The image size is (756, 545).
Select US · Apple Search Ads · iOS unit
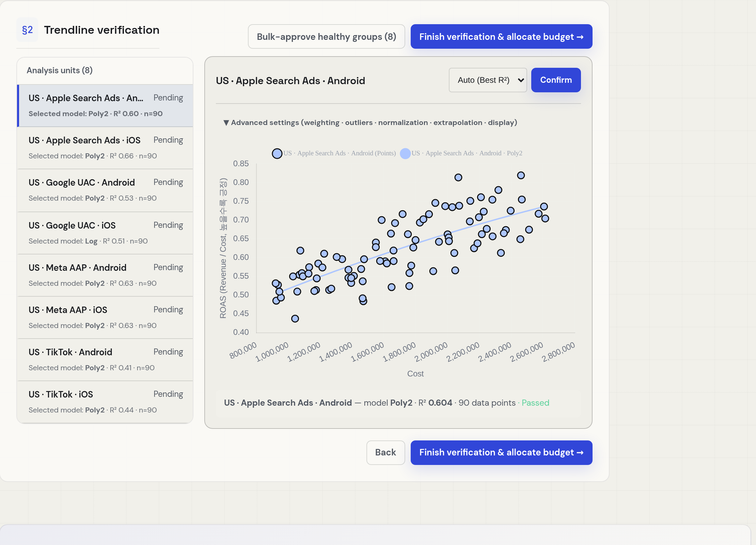click(105, 148)
